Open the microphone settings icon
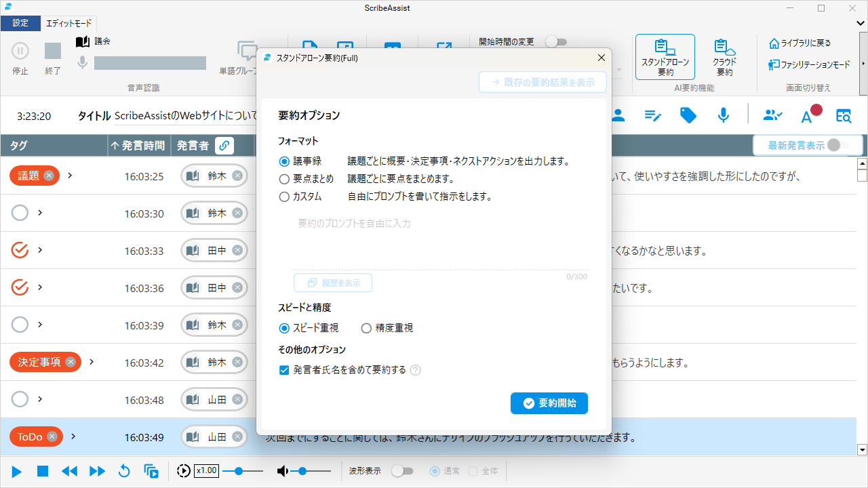868x488 pixels. pos(723,115)
